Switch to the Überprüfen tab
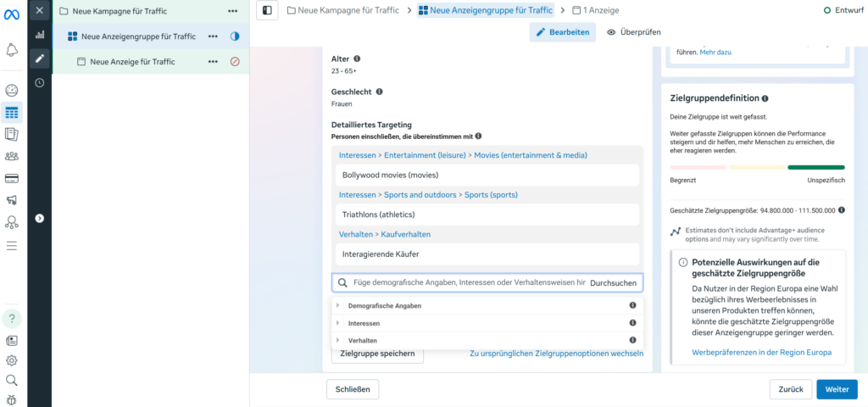Viewport: 868px width, 407px height. click(x=633, y=32)
